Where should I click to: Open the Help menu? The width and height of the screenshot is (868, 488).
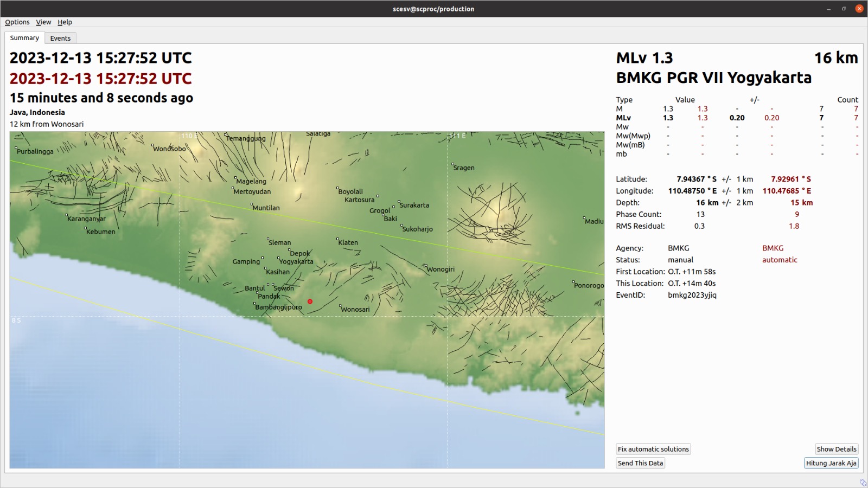(x=65, y=22)
